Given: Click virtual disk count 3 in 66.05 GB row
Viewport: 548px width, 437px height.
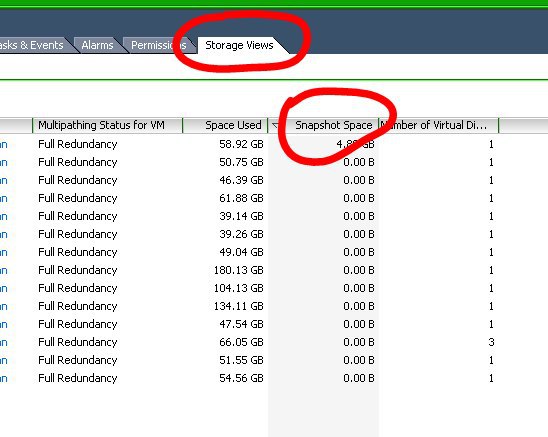Looking at the screenshot, I should tap(491, 342).
